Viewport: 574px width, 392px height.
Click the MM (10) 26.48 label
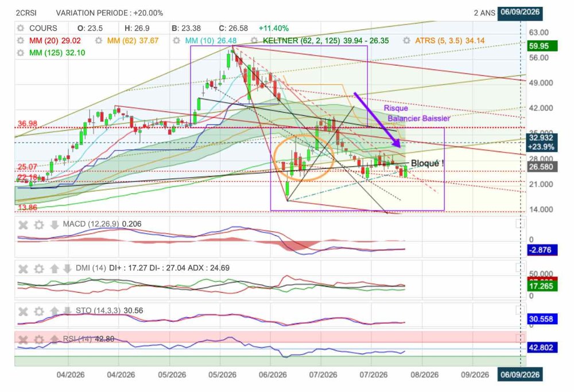211,41
